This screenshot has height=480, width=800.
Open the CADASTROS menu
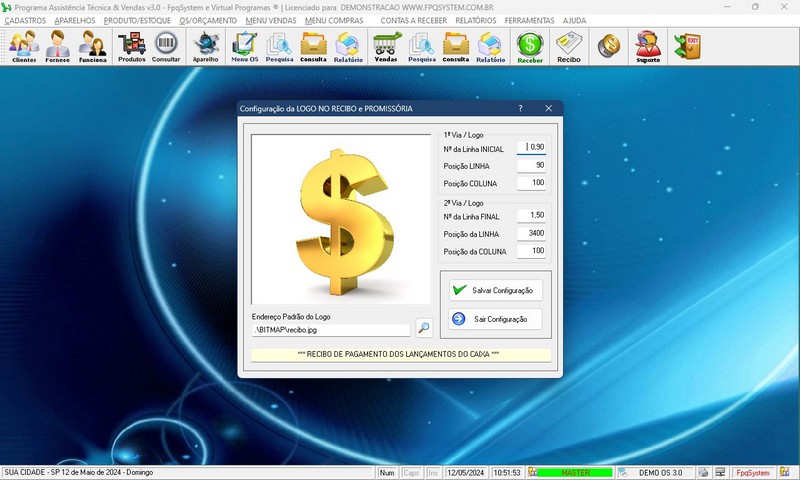point(25,20)
